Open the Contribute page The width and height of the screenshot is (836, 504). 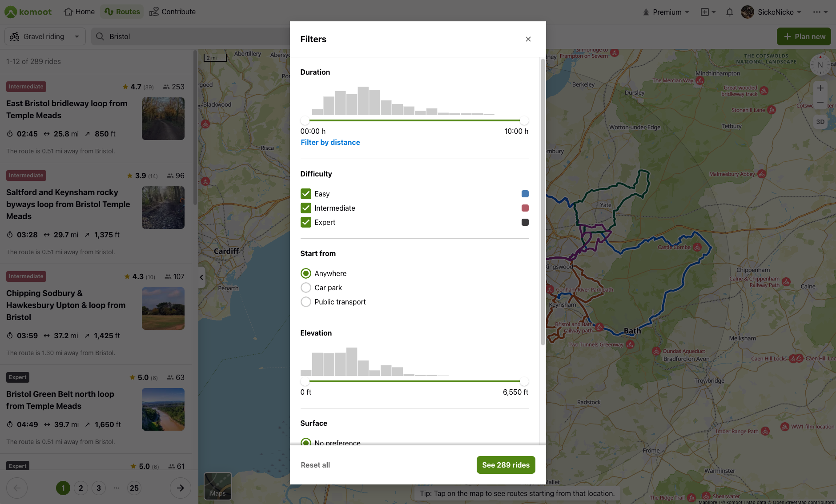[x=173, y=12]
